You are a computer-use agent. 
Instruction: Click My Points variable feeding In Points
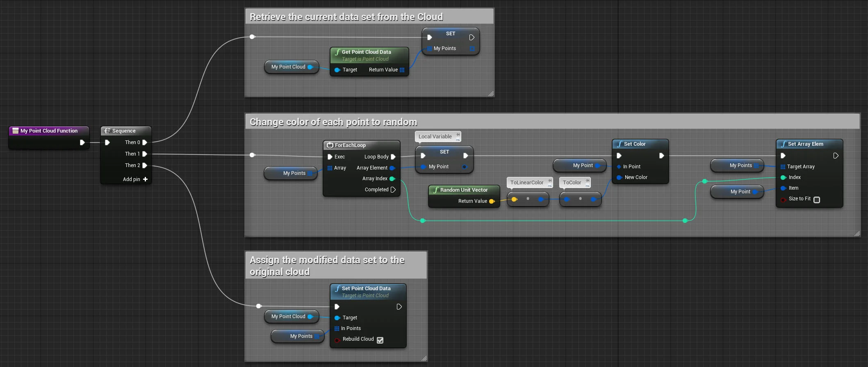(x=298, y=336)
